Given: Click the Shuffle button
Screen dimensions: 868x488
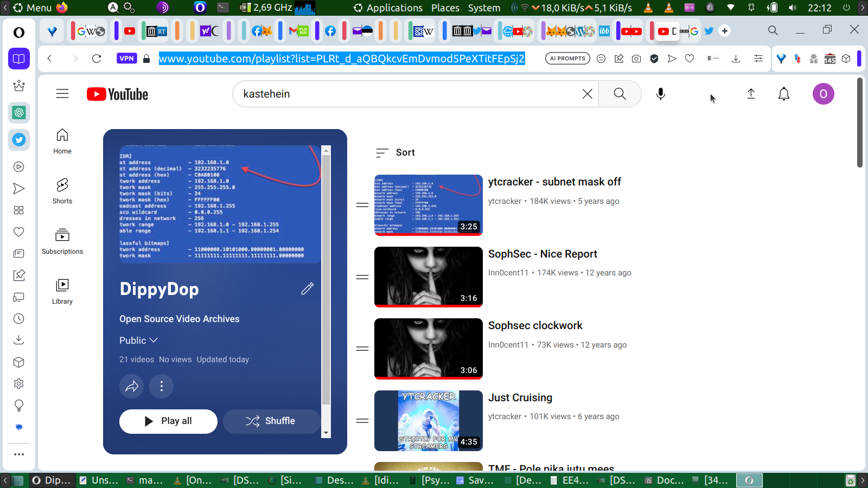Looking at the screenshot, I should [272, 421].
